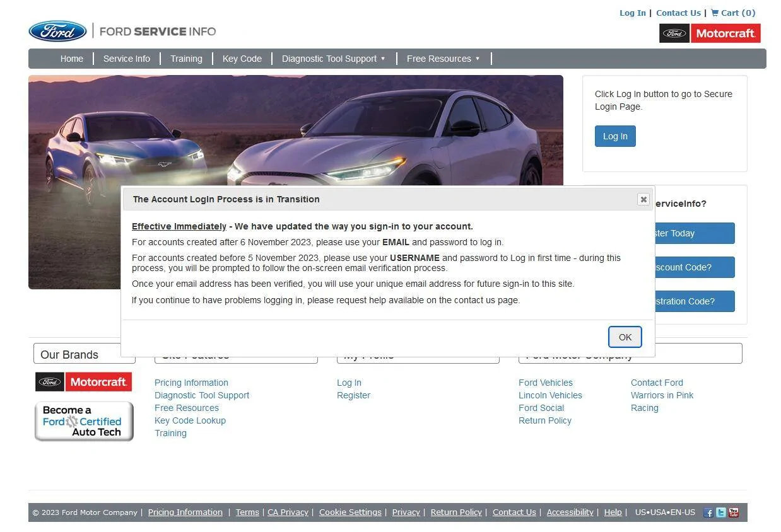Screen dimensions: 781x532
Task: Open Training link in Site Features list
Action: pyautogui.click(x=170, y=433)
